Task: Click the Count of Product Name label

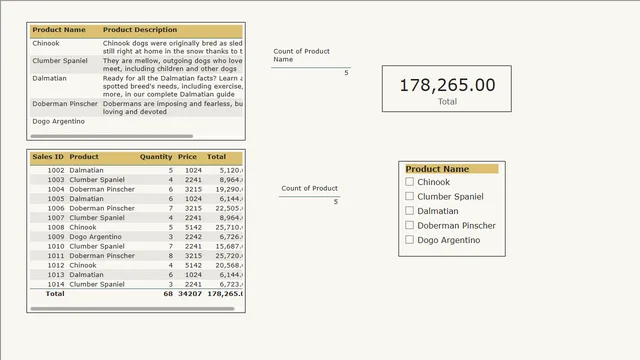Action: tap(302, 55)
